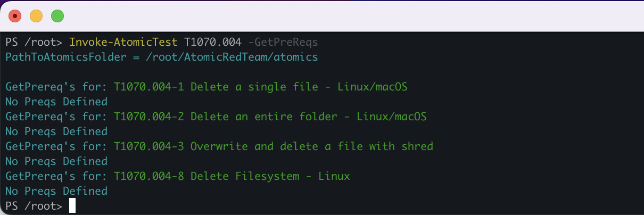Click the last No Preqs Defined message
644x215 pixels.
coord(56,191)
